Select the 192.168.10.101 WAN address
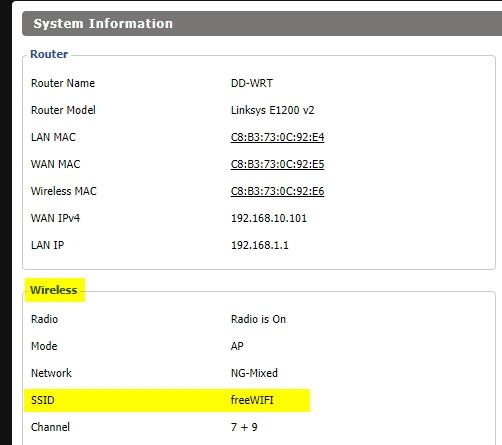Screen dimensions: 502x445 [x=269, y=218]
